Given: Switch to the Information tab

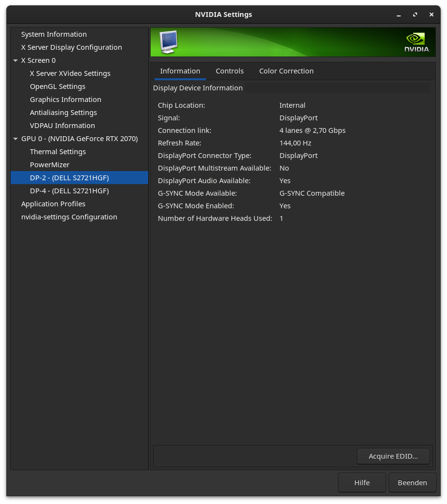Looking at the screenshot, I should point(180,71).
